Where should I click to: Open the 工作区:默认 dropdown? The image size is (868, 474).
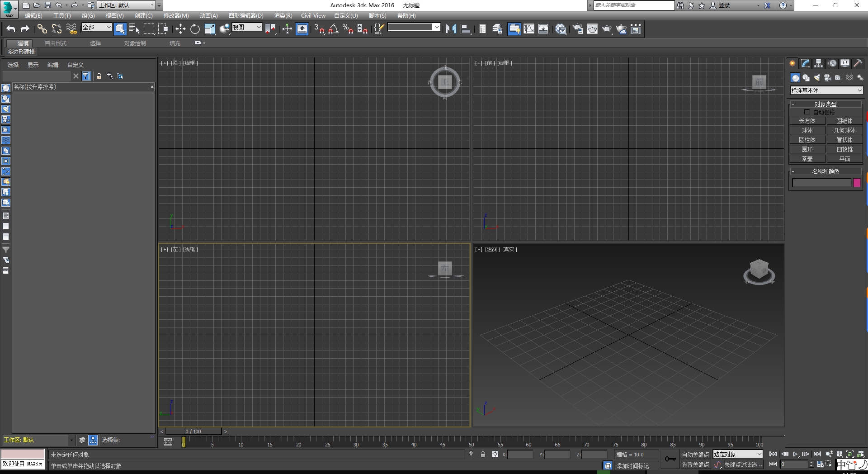tap(127, 5)
